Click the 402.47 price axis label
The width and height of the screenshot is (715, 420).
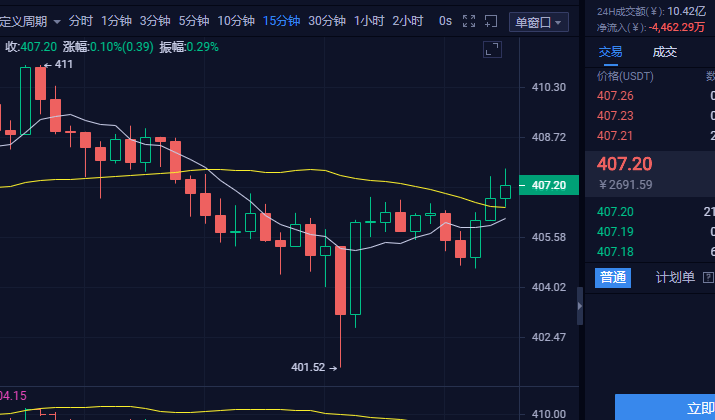tap(549, 337)
